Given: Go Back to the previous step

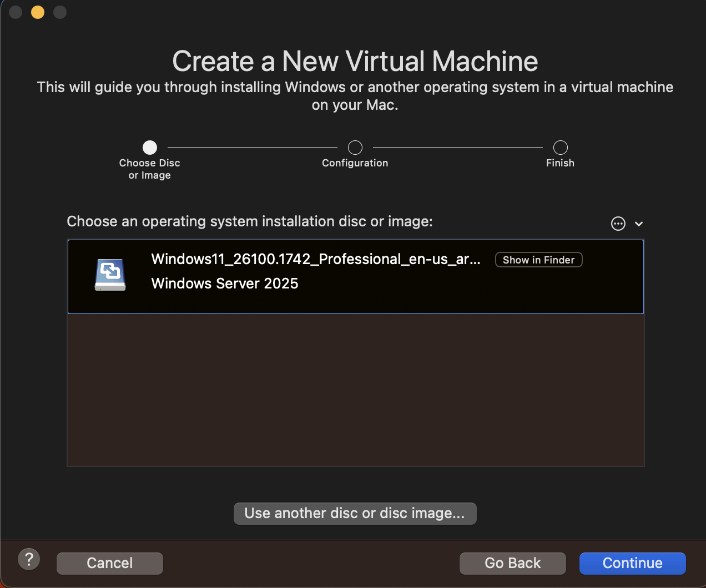Looking at the screenshot, I should [x=512, y=563].
